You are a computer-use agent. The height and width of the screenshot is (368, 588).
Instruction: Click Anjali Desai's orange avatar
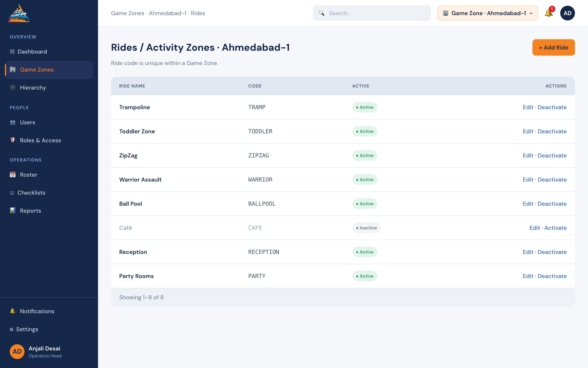click(17, 351)
